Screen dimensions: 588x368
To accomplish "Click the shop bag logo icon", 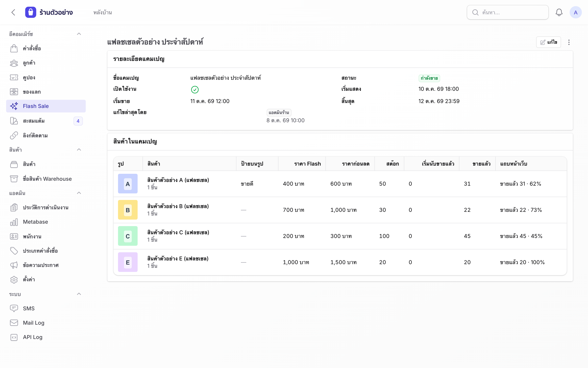I will (x=31, y=12).
